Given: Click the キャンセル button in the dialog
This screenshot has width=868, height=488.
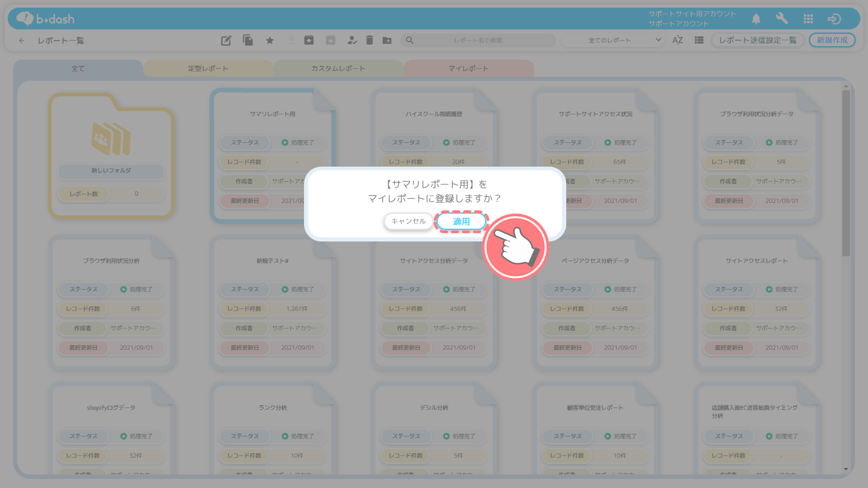Looking at the screenshot, I should click(x=408, y=221).
